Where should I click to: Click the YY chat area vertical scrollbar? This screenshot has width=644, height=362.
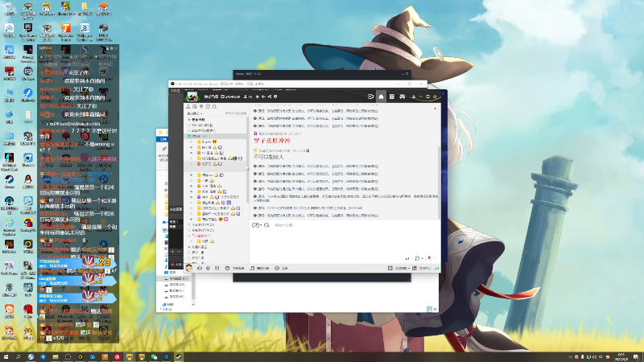[440, 183]
